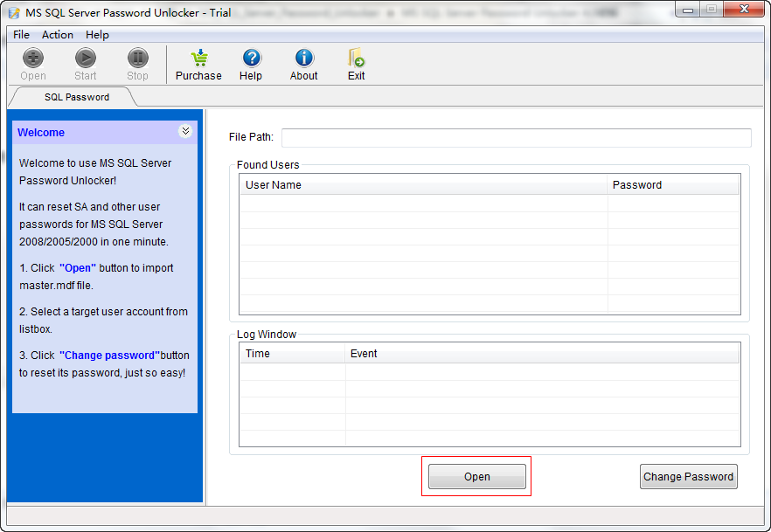Click the Exit toolbar icon

pos(356,59)
